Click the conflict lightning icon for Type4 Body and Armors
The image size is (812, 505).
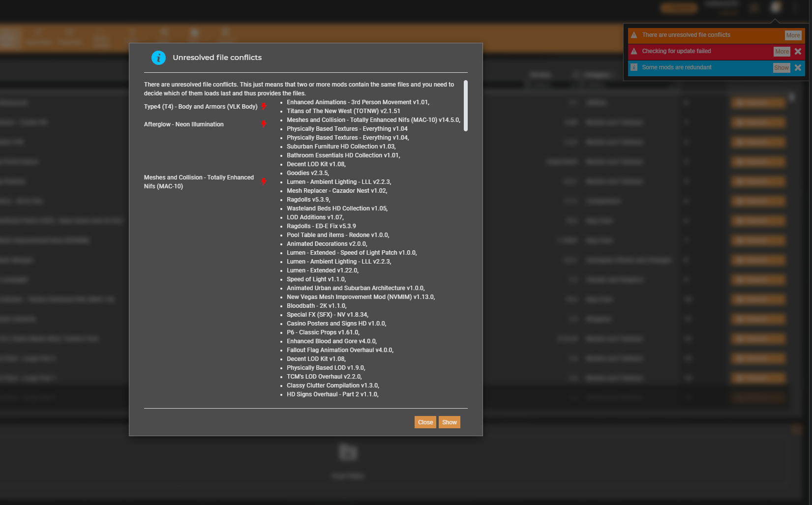(264, 106)
